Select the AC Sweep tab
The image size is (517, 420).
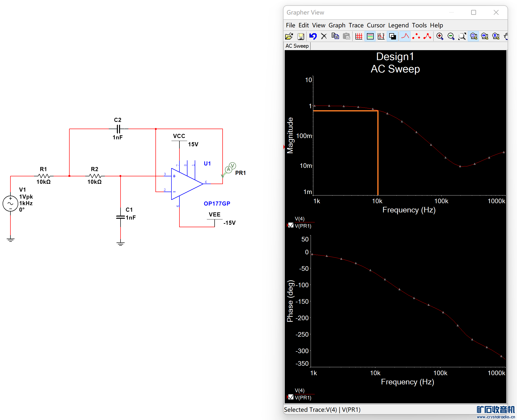click(297, 46)
